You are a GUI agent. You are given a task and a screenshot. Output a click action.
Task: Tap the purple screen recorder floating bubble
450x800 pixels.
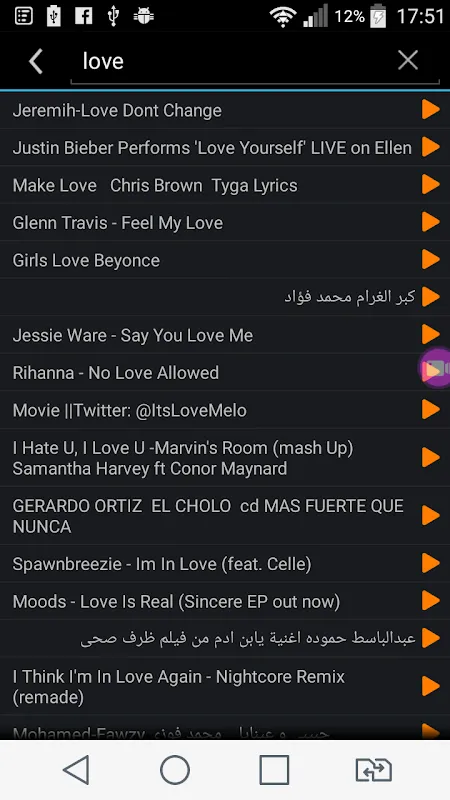(x=435, y=369)
